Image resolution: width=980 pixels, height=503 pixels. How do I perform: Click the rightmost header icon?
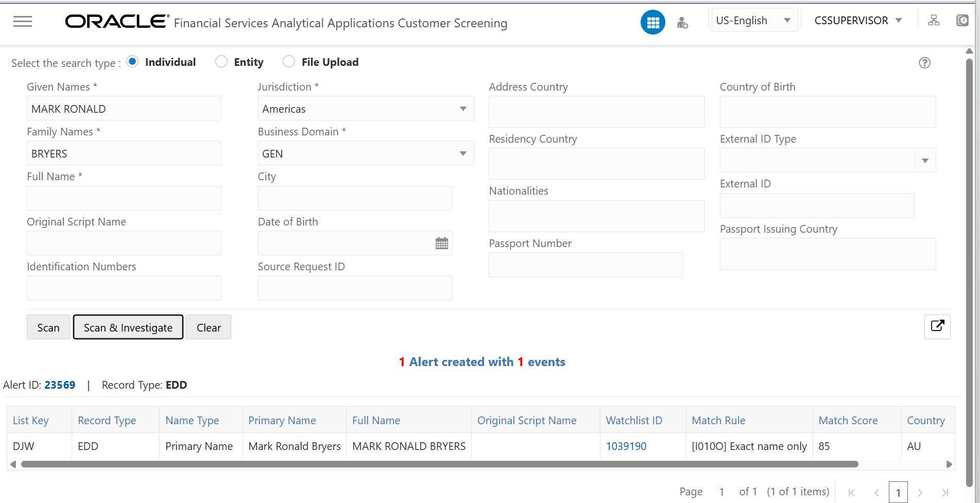pyautogui.click(x=962, y=21)
